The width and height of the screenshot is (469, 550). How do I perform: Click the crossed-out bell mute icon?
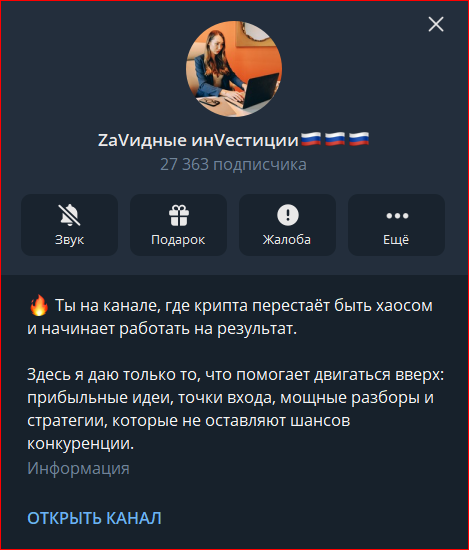pos(69,215)
